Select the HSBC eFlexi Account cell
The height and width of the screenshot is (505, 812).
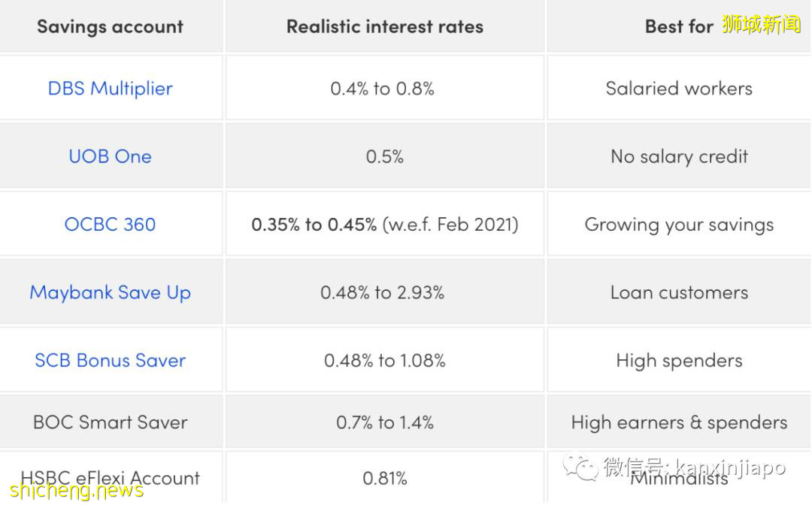[111, 477]
